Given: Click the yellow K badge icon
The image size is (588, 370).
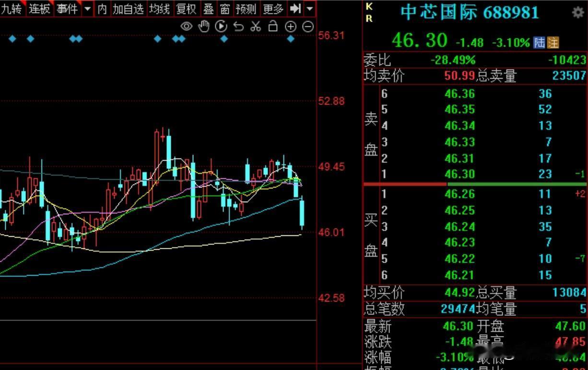Looking at the screenshot, I should tap(369, 7).
